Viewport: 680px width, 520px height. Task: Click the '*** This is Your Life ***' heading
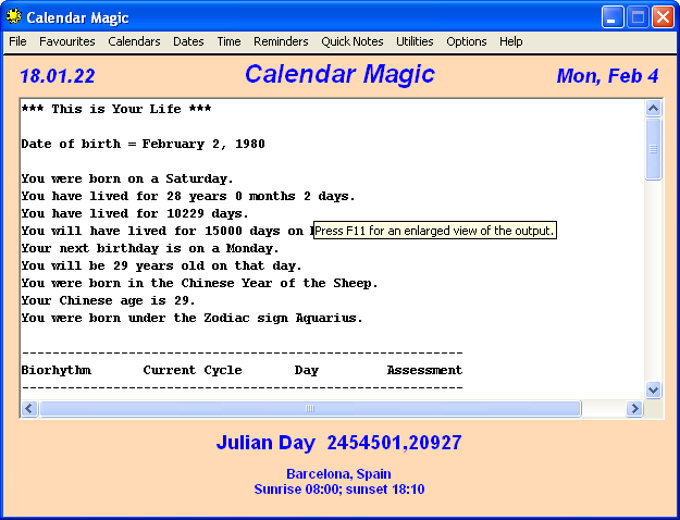coord(116,109)
